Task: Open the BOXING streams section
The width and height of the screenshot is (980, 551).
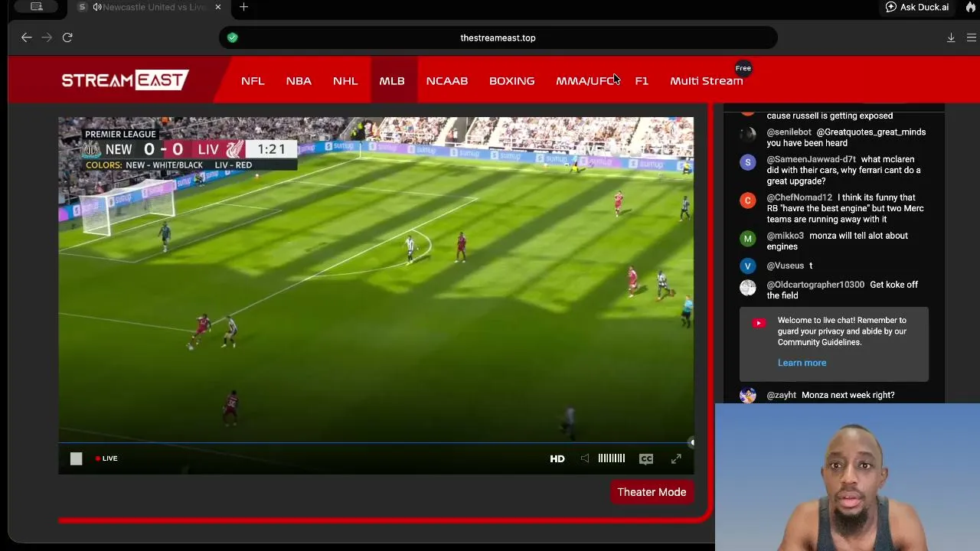Action: pos(512,80)
